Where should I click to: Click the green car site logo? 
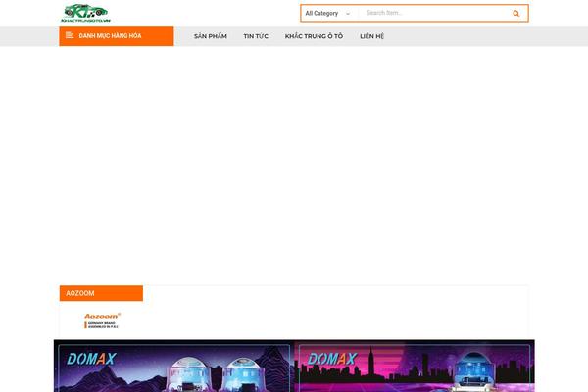[x=86, y=13]
